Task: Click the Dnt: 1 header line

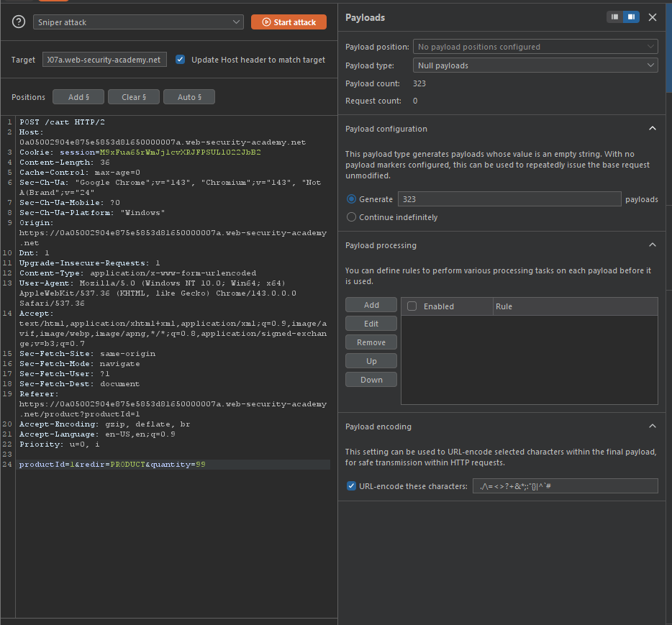Action: (35, 252)
